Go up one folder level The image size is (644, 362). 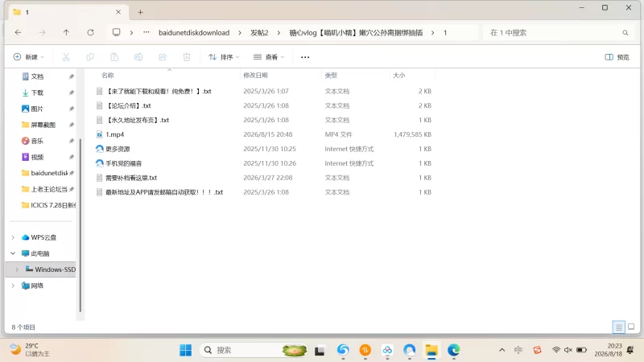click(66, 32)
